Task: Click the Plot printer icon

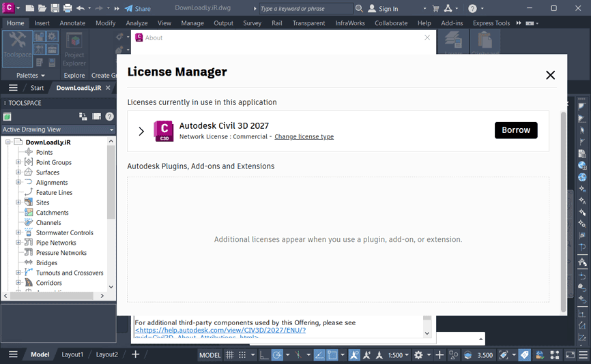Action: coord(68,8)
